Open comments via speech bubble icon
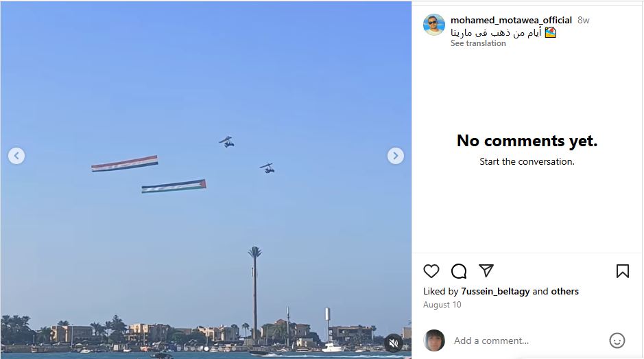This screenshot has height=359, width=644. coord(459,271)
